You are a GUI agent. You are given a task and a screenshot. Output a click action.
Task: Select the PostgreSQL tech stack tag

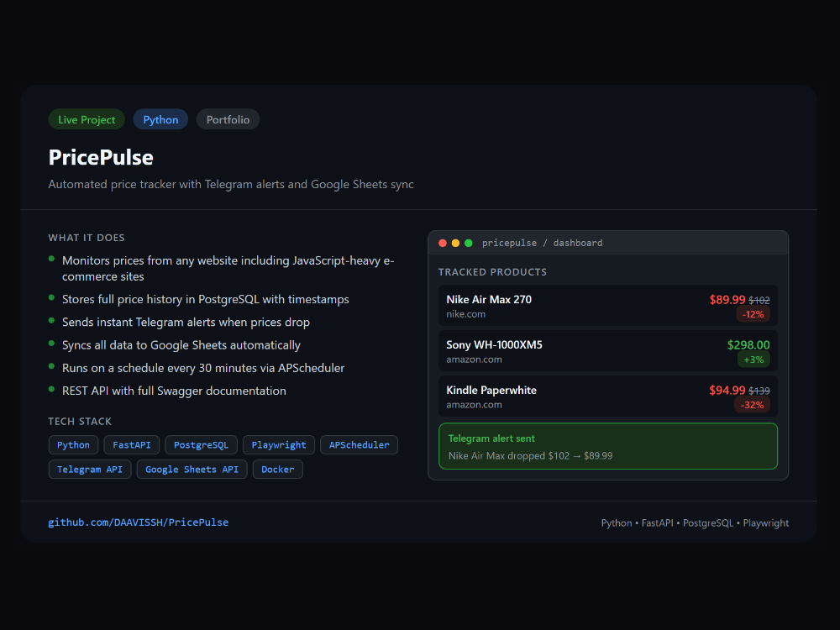[x=202, y=445]
